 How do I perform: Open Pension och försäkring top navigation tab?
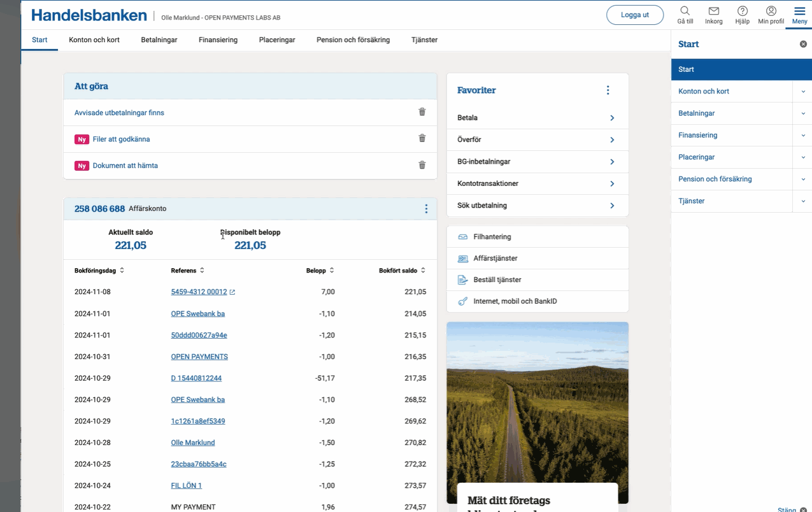click(353, 39)
